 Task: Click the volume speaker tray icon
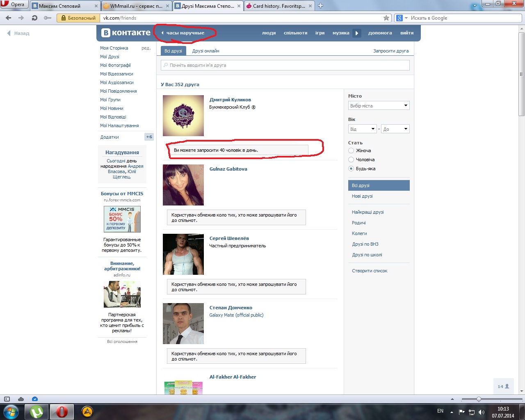[482, 412]
